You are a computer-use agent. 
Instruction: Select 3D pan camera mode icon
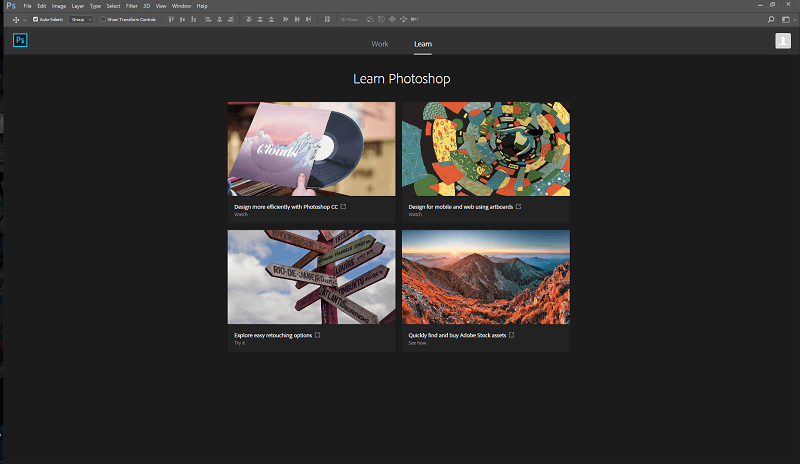tap(392, 19)
